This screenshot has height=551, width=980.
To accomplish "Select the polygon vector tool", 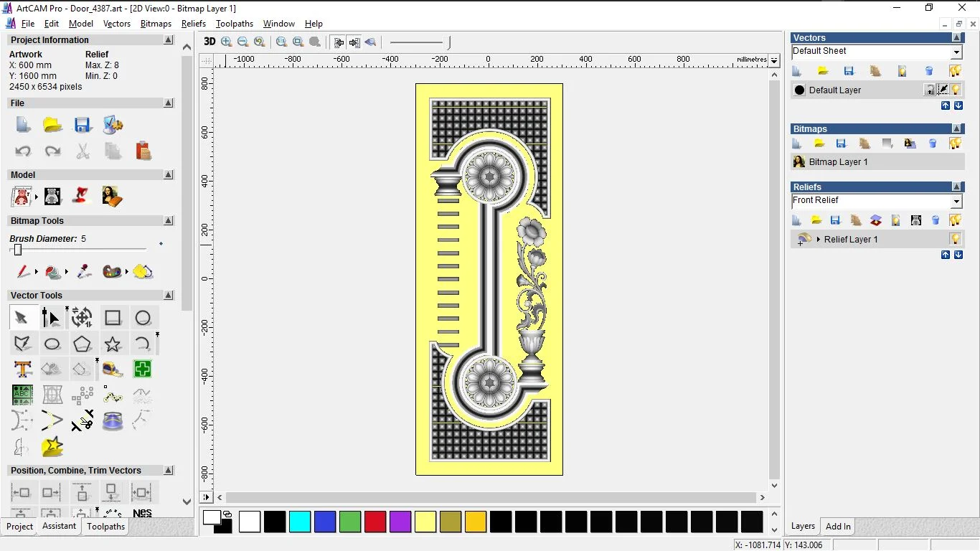I will pos(83,344).
